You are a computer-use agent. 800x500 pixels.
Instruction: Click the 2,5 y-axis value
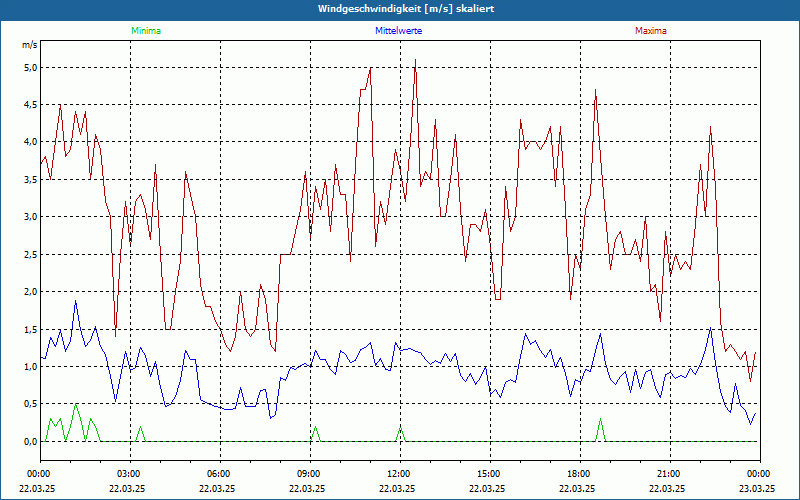[x=30, y=254]
